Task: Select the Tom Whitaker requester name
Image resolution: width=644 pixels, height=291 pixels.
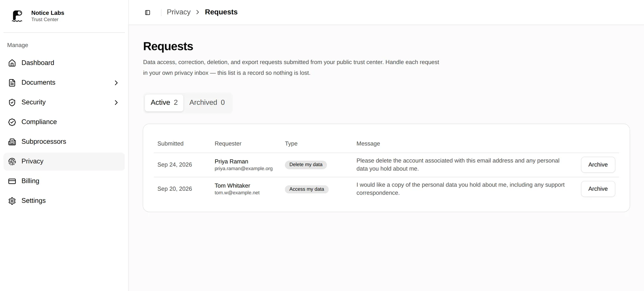Action: pos(232,186)
